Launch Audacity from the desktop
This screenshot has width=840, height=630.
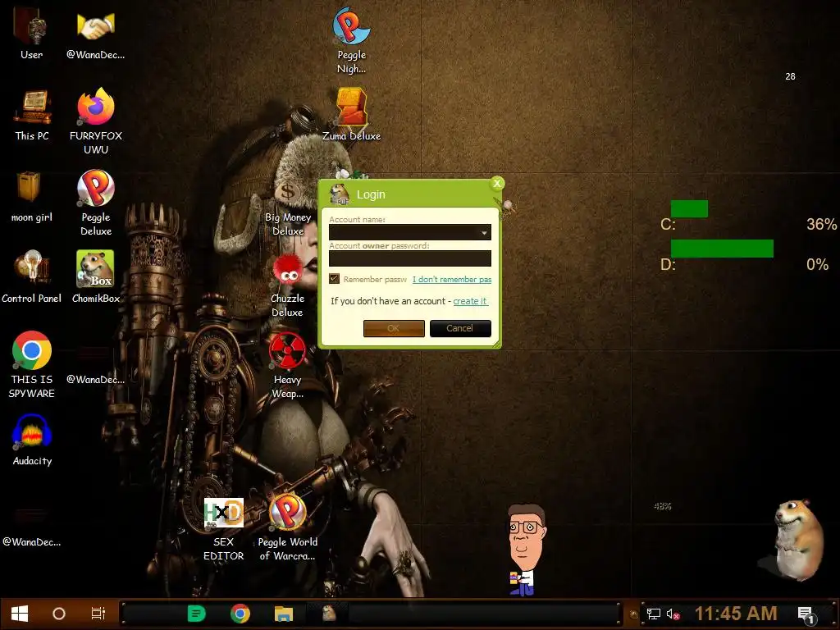click(32, 440)
